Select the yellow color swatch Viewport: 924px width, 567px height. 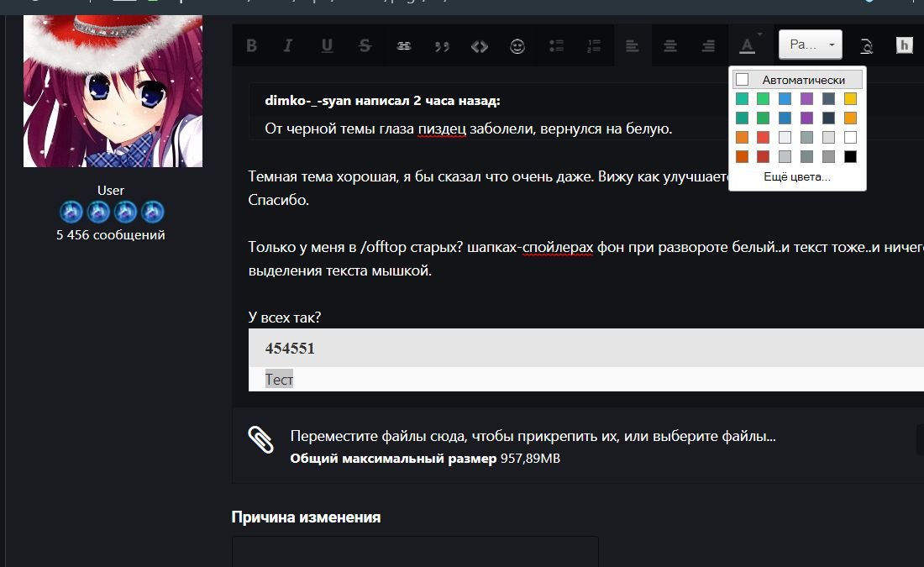pos(850,98)
